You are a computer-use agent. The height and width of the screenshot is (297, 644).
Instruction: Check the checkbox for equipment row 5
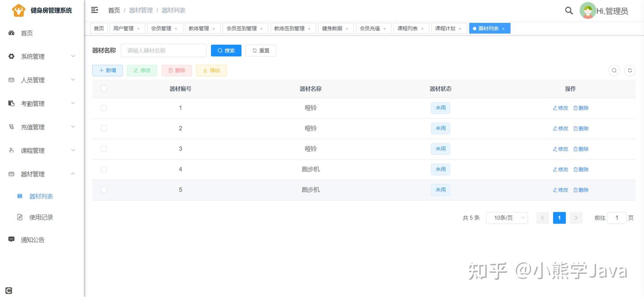pos(104,190)
